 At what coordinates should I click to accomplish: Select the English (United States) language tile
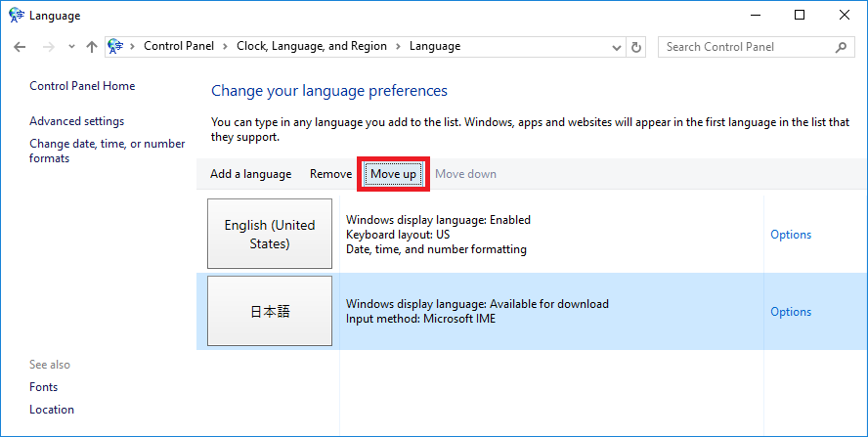270,234
